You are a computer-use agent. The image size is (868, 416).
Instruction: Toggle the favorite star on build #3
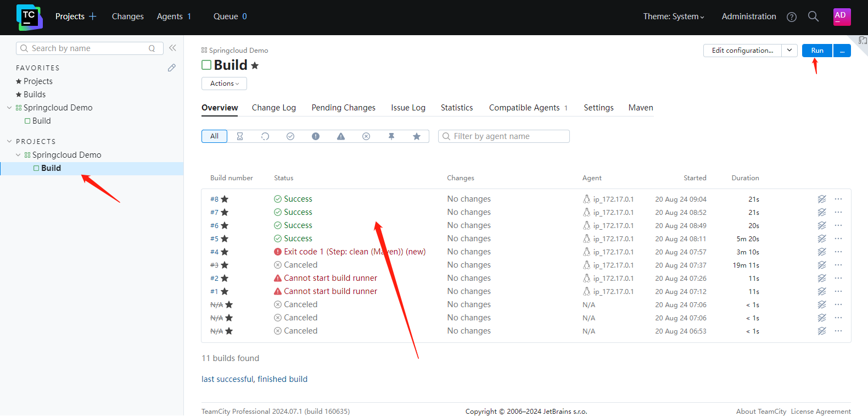tap(225, 265)
